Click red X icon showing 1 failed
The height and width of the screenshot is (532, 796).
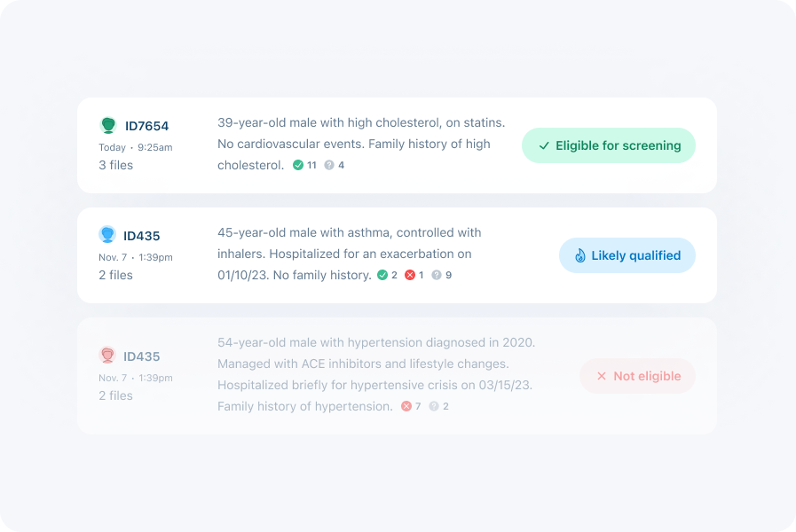click(410, 275)
